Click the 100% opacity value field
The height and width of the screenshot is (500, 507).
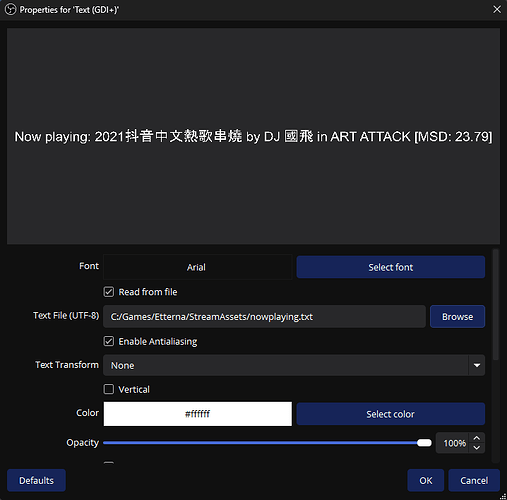click(x=453, y=443)
